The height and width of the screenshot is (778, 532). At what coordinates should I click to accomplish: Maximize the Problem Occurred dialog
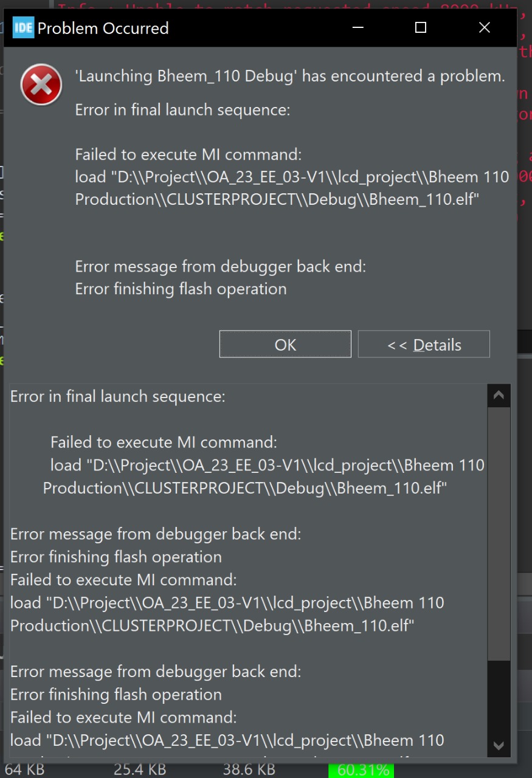[x=421, y=27]
